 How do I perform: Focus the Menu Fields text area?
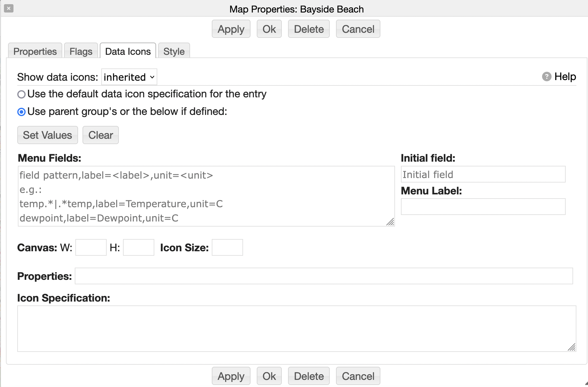point(206,196)
